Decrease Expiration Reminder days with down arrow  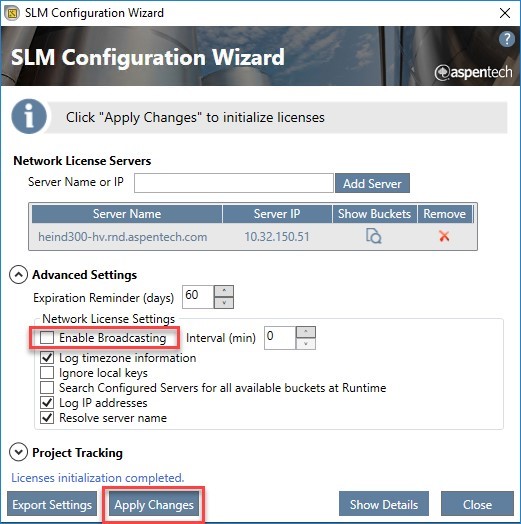tap(224, 302)
